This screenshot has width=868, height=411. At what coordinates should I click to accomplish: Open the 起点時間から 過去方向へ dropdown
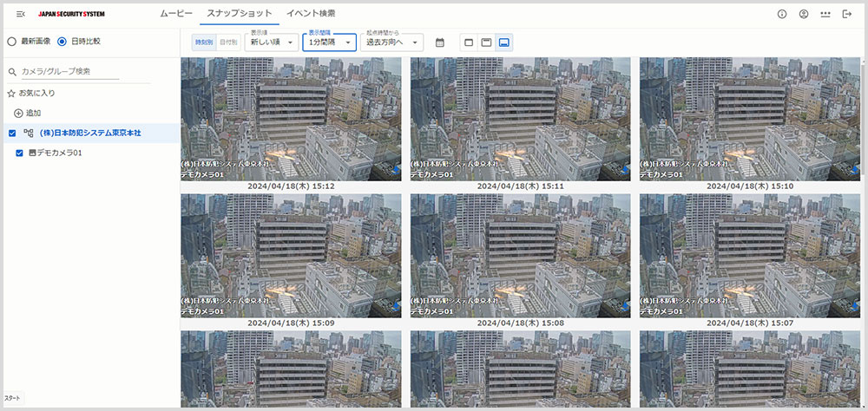pyautogui.click(x=391, y=42)
